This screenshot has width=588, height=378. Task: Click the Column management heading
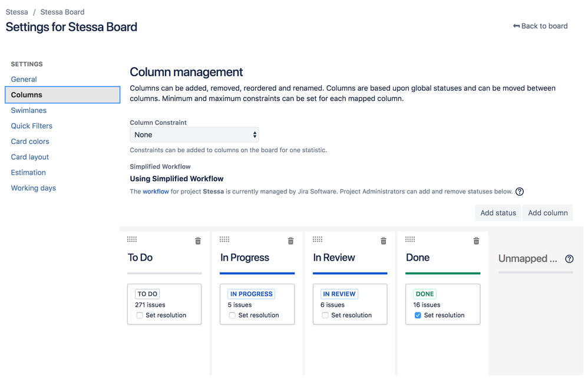pos(186,72)
